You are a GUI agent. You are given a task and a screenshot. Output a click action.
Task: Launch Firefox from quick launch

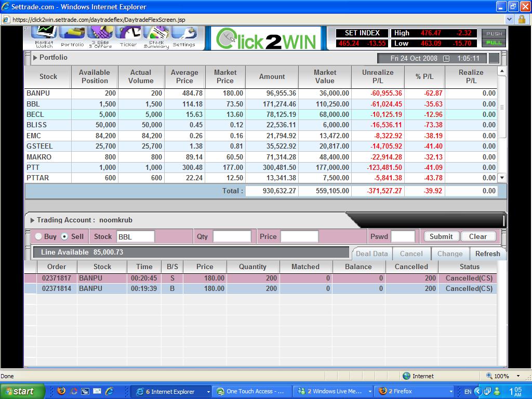[x=61, y=391]
